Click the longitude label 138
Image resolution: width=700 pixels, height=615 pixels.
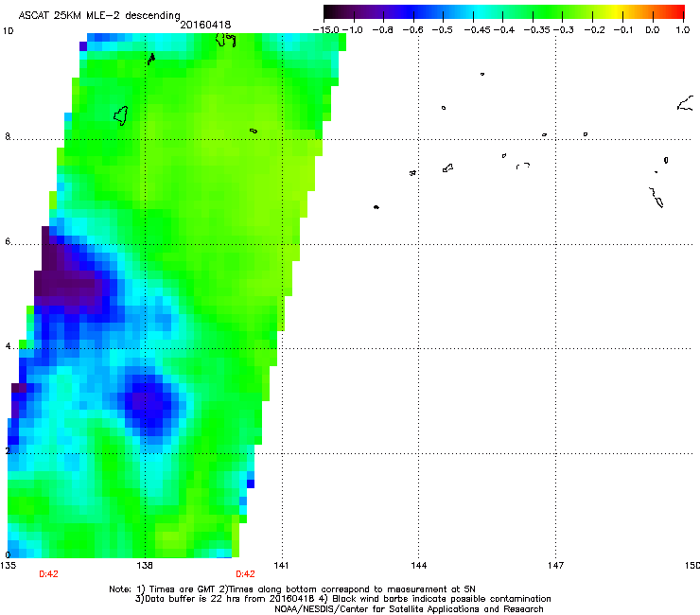tap(145, 566)
